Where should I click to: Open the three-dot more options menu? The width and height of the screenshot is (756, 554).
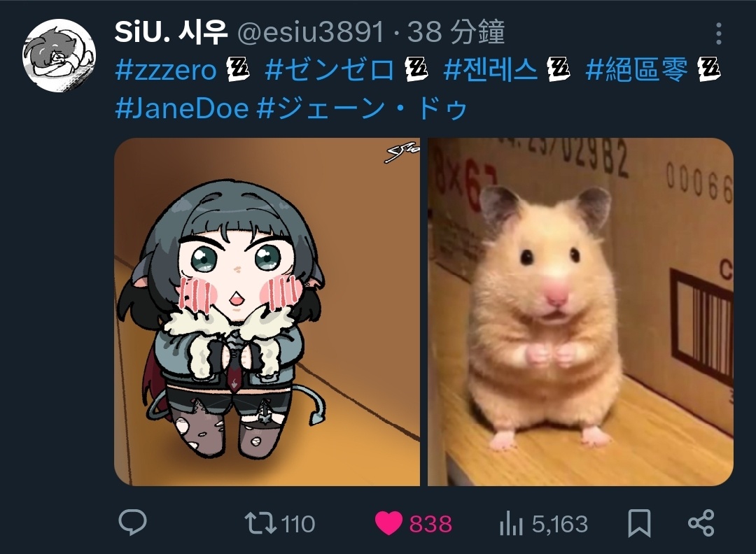click(718, 34)
